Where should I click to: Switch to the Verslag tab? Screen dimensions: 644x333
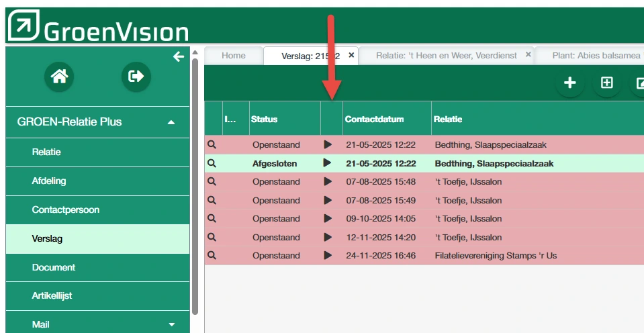coord(310,56)
